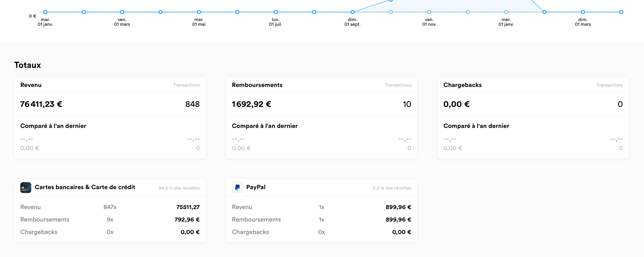
Task: Select the chart point at ven. 01 mars
Action: [x=122, y=12]
